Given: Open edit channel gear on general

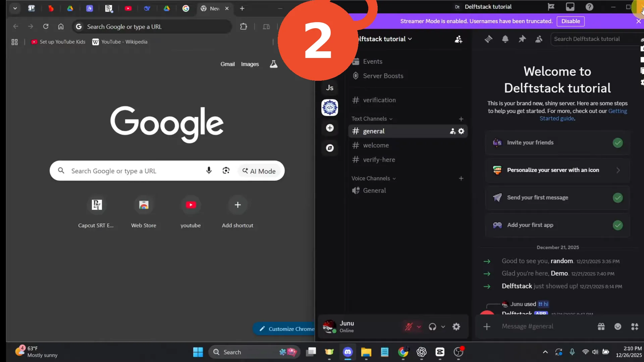Looking at the screenshot, I should click(x=461, y=131).
